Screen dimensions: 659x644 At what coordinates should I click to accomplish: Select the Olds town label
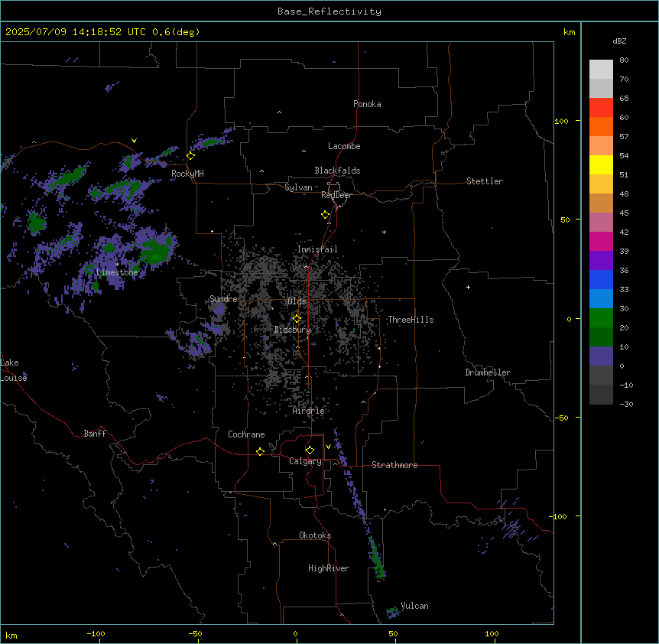click(297, 301)
